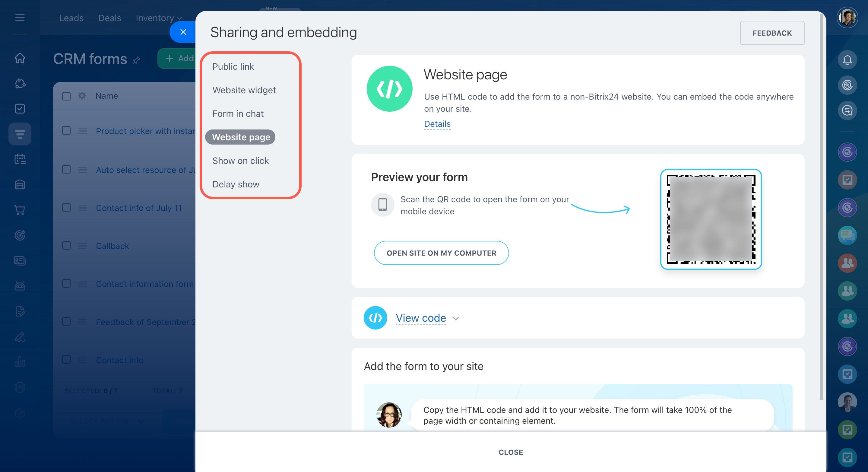Open the home icon in left sidebar

(x=20, y=58)
